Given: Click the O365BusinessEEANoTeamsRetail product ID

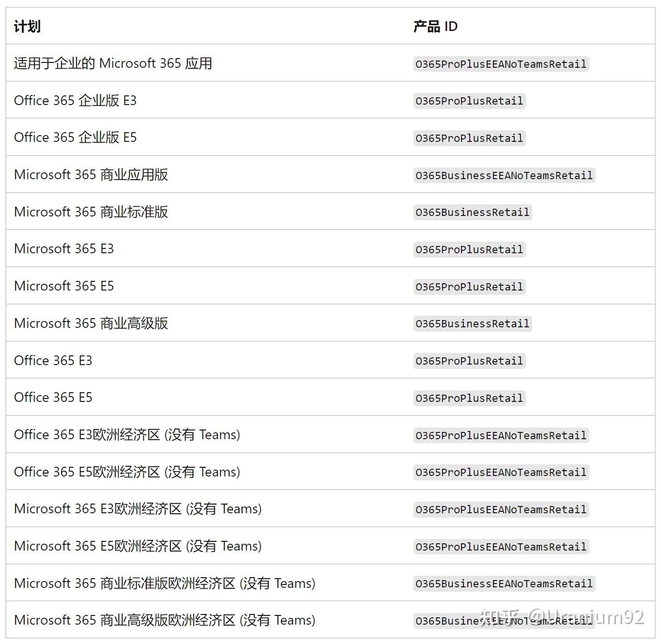Looking at the screenshot, I should 504,175.
